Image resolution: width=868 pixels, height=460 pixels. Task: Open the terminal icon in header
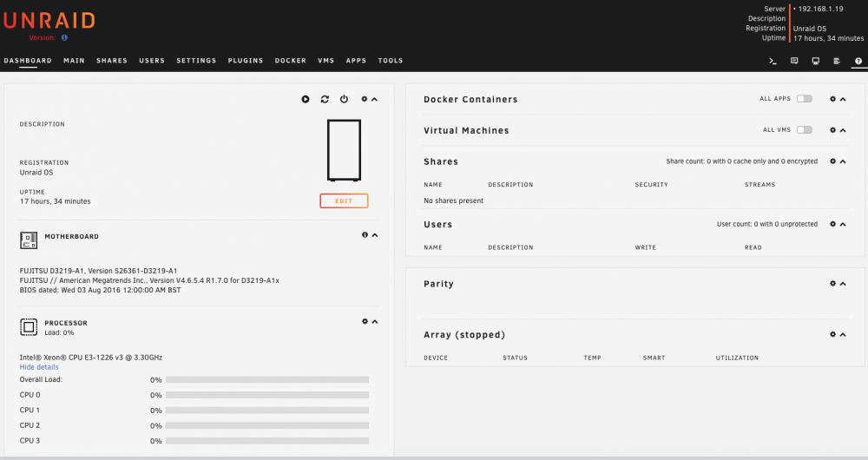tap(773, 61)
